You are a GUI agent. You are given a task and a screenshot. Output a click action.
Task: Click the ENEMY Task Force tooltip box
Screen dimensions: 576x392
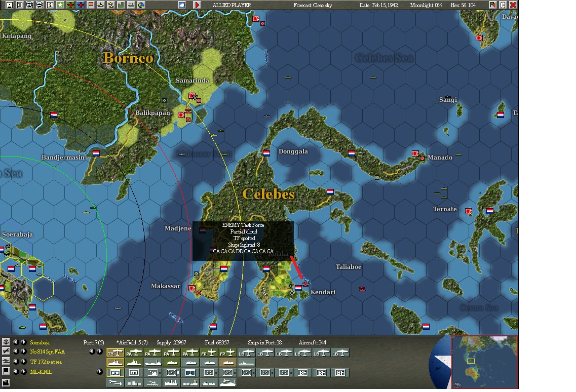click(243, 241)
